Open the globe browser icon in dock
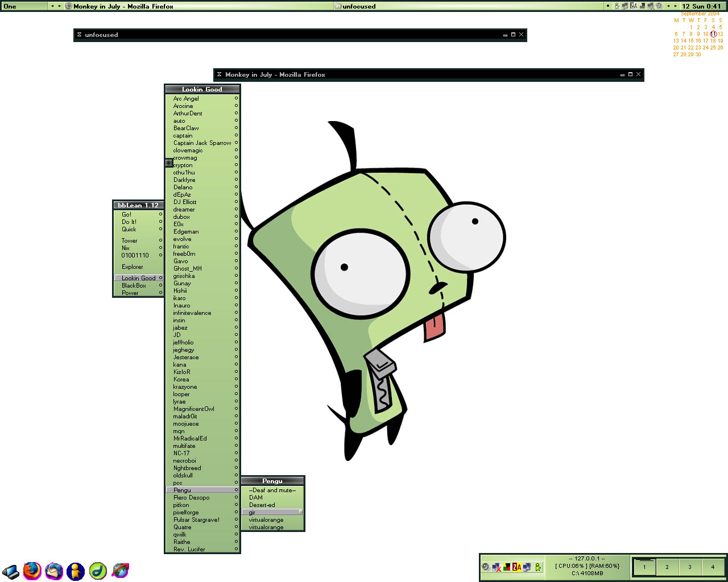 (x=120, y=571)
